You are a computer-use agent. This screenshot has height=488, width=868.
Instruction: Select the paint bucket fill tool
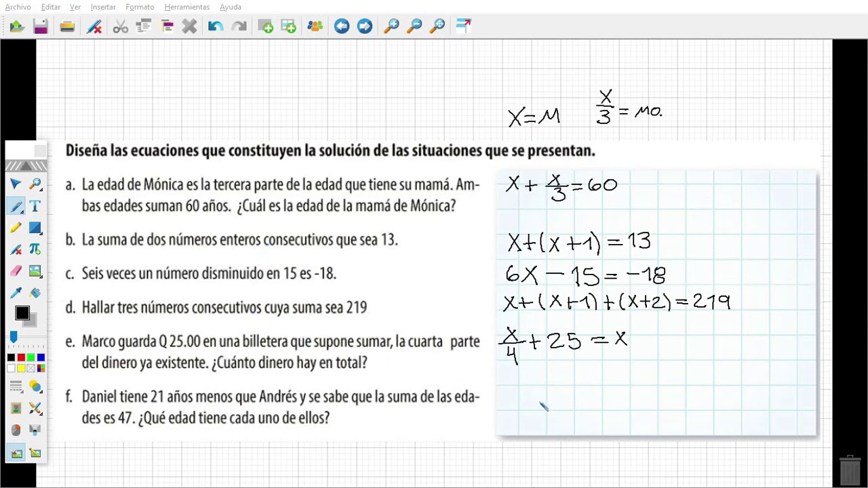click(35, 293)
